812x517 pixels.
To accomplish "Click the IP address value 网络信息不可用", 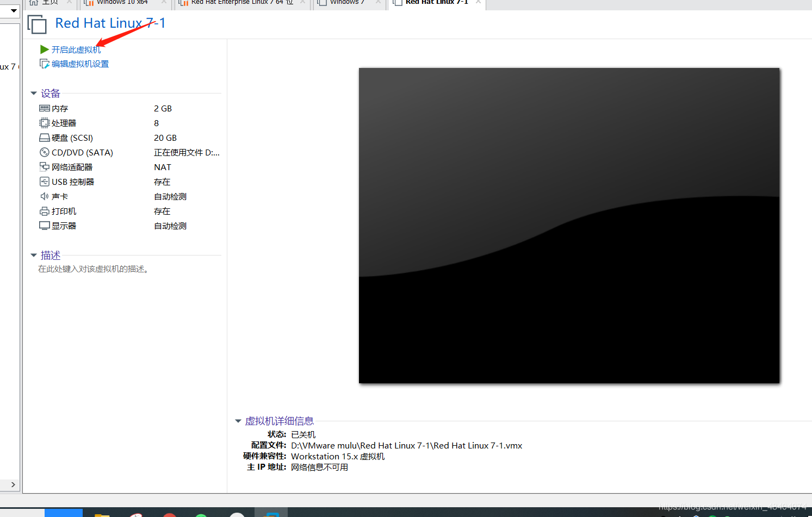I will click(319, 468).
